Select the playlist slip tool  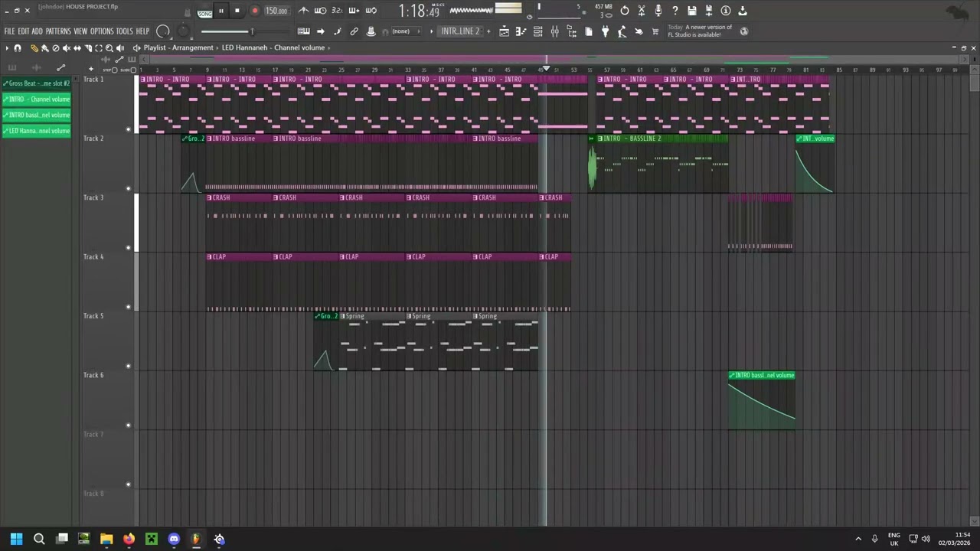[77, 48]
